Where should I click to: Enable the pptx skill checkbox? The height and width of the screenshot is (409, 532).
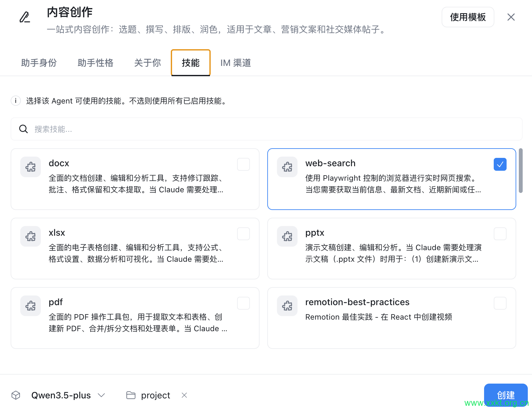(500, 234)
